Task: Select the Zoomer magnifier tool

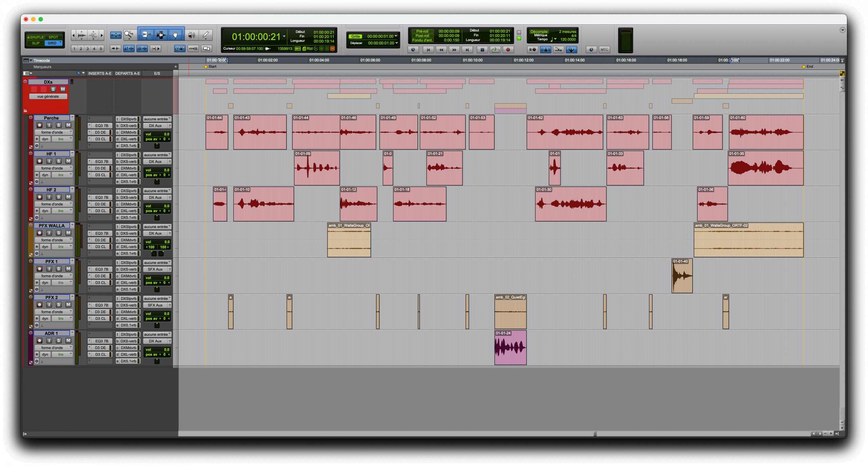Action: (129, 35)
